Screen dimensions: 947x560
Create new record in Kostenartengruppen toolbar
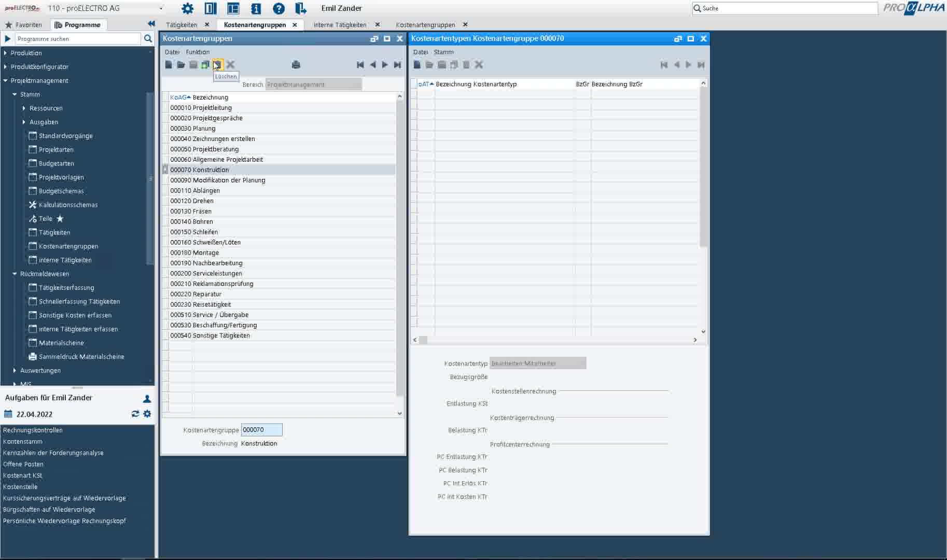tap(169, 65)
